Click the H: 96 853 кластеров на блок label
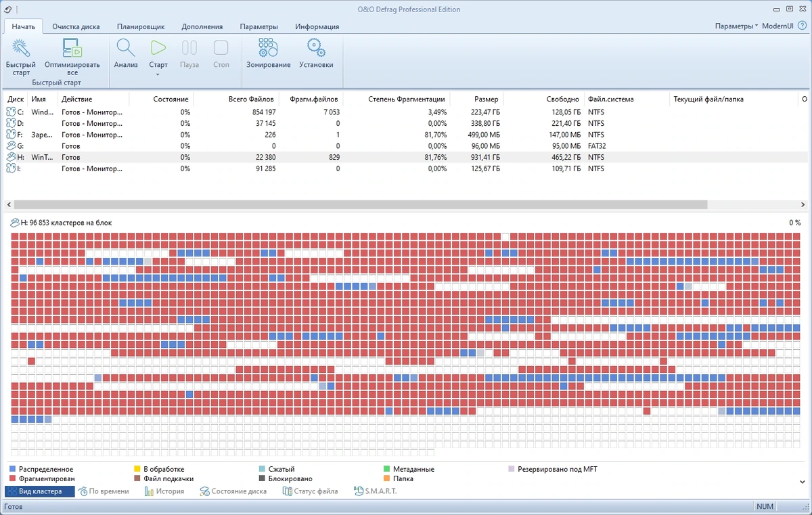The height and width of the screenshot is (515, 812). click(66, 223)
